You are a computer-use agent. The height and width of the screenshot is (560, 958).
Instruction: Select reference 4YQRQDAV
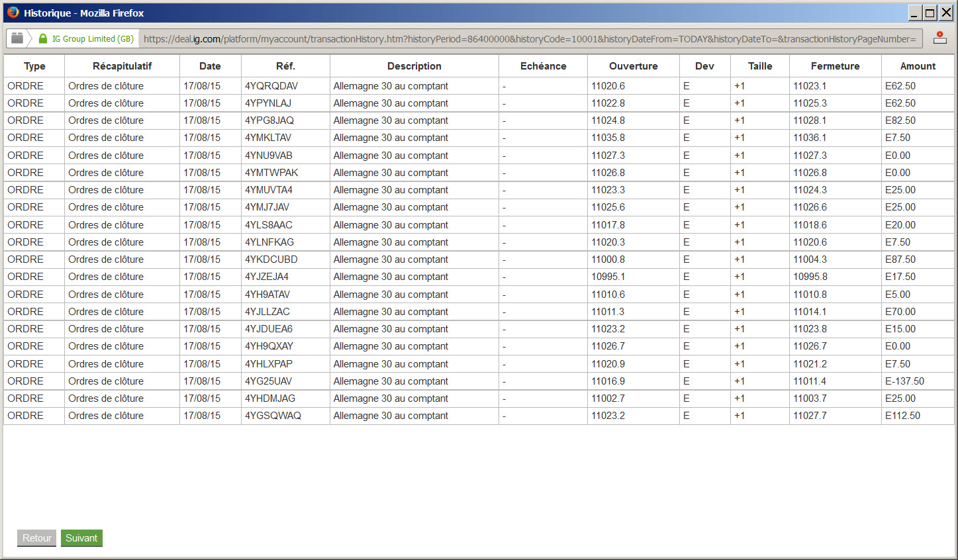[271, 86]
